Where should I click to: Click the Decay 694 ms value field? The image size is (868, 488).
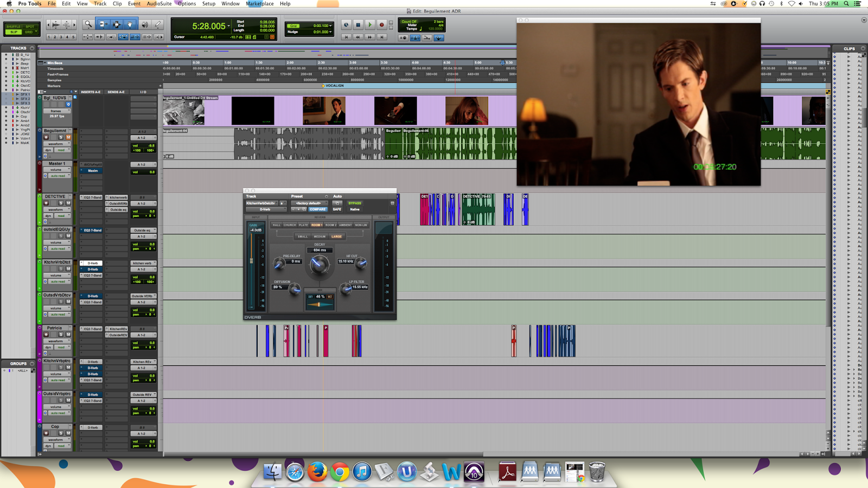tap(320, 250)
